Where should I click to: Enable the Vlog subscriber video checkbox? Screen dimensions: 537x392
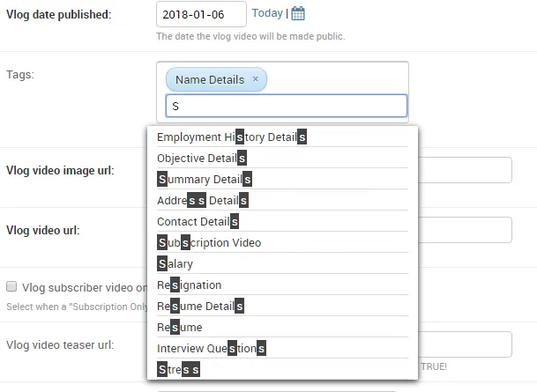[x=11, y=287]
